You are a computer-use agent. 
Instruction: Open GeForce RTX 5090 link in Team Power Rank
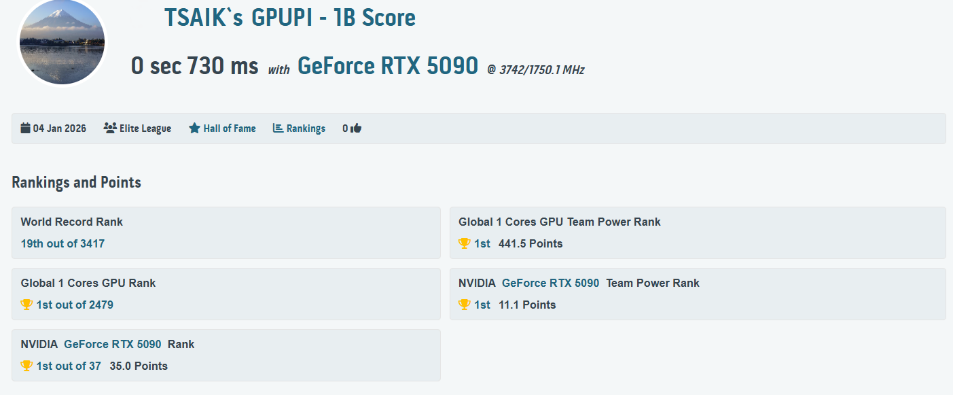coord(551,283)
